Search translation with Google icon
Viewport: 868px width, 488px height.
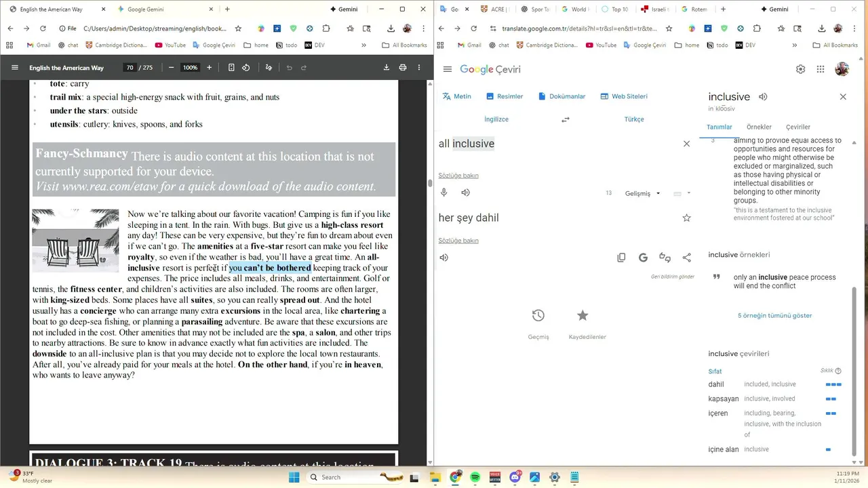tap(643, 258)
